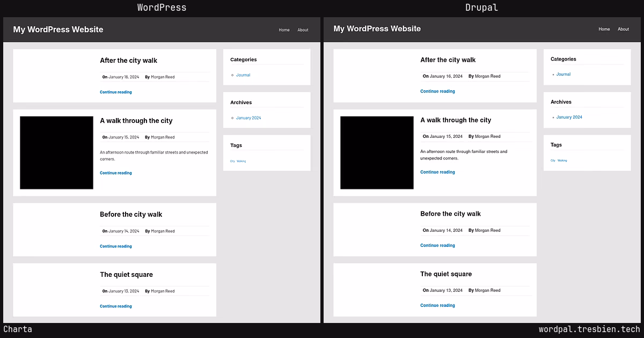
Task: Click 'January 13, 2024' date in Drupal pane
Action: tap(446, 291)
